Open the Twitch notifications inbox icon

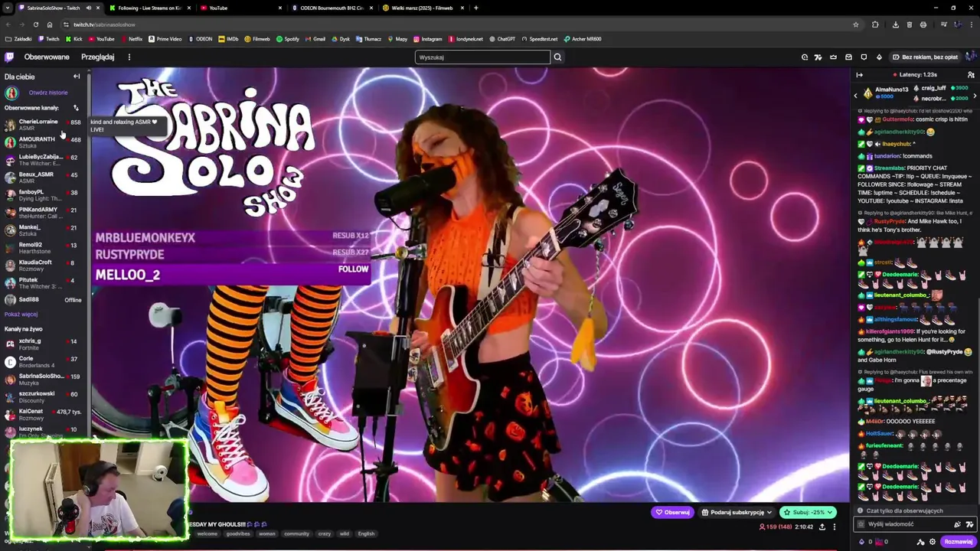(848, 57)
